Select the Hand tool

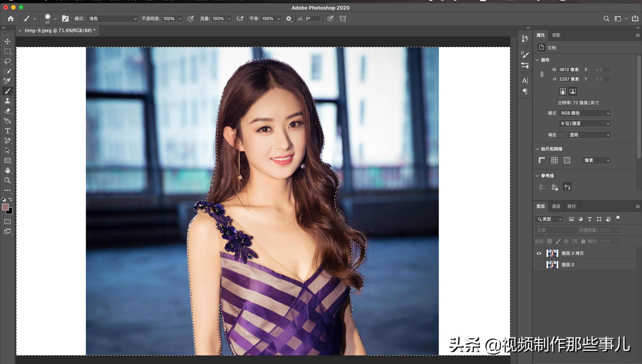click(7, 171)
